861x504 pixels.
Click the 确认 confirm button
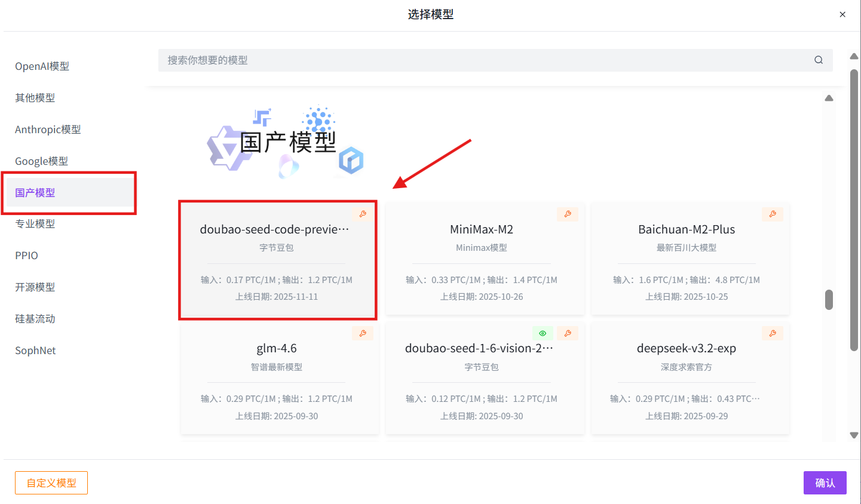(825, 483)
